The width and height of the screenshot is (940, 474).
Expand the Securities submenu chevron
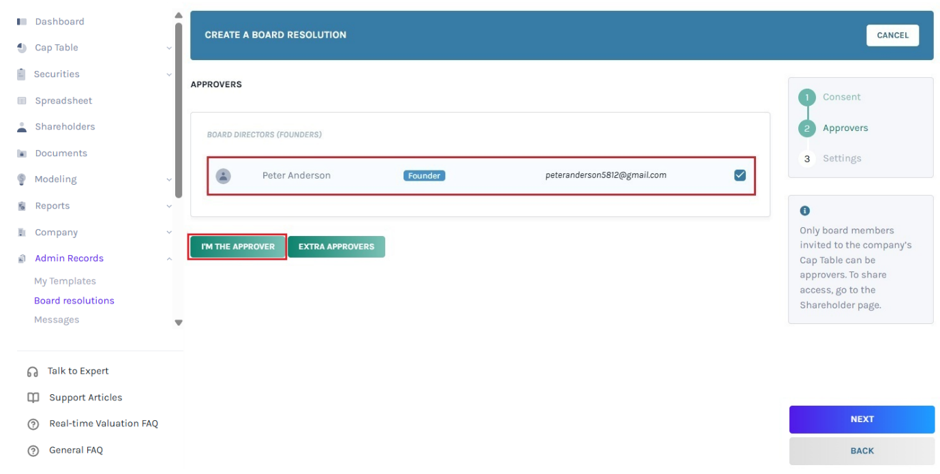click(169, 74)
